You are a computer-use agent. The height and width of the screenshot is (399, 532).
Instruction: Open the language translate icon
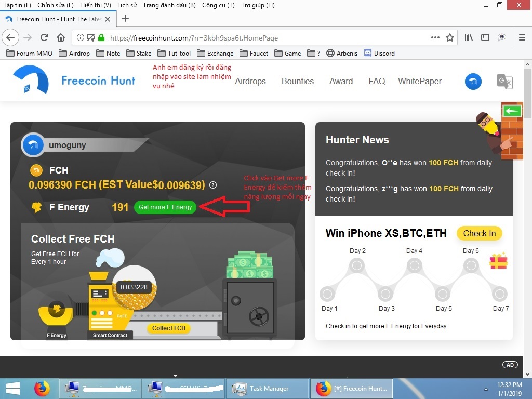click(x=504, y=82)
